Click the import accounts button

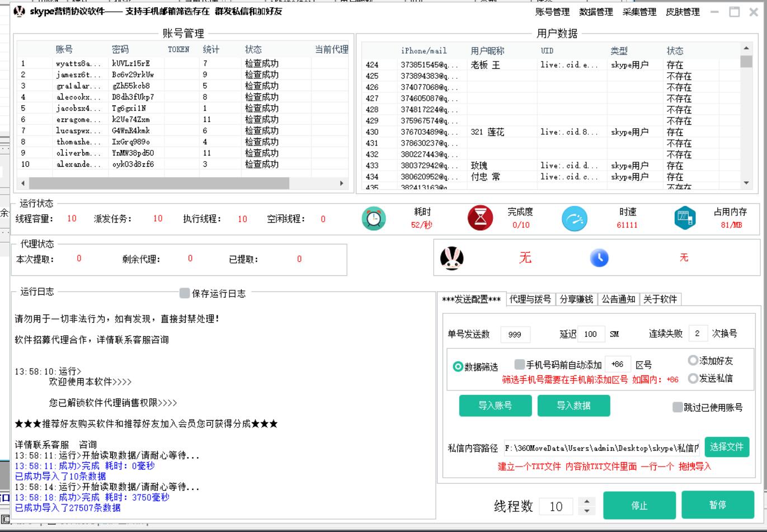click(495, 406)
